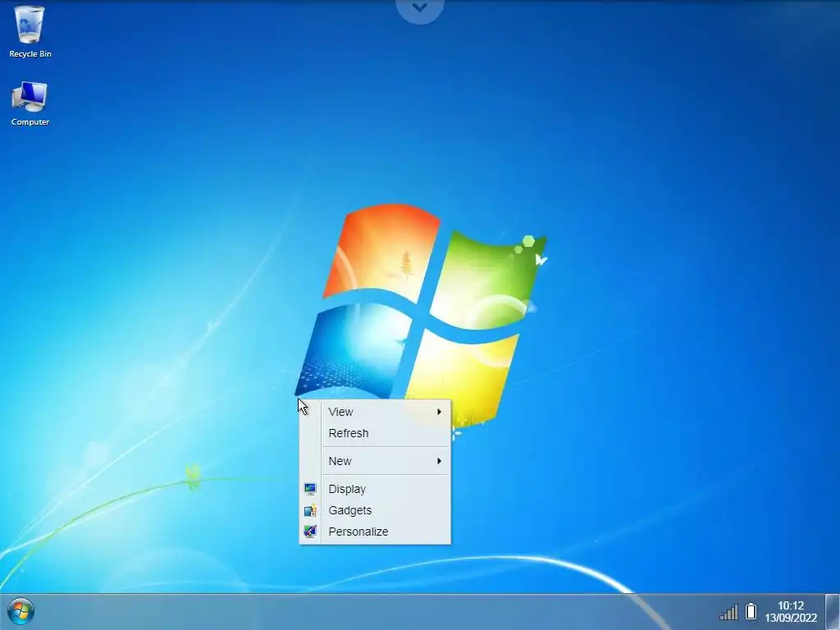Open the battery status tray icon

[751, 611]
